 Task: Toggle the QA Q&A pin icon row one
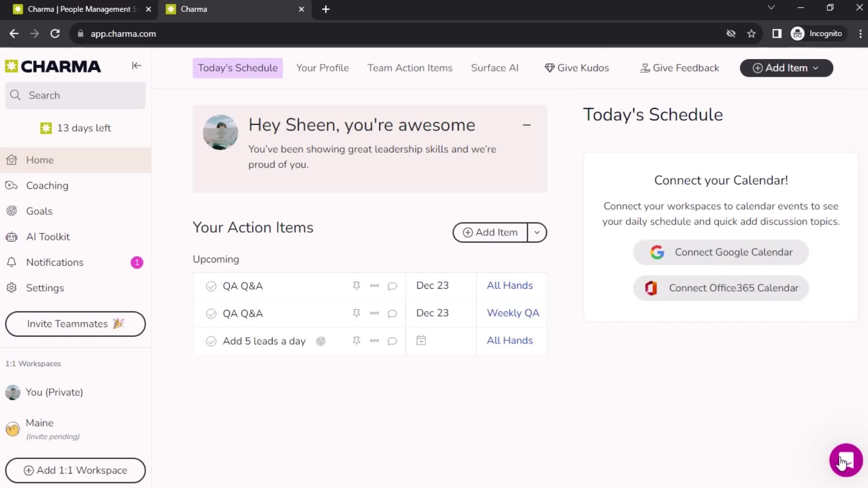356,286
